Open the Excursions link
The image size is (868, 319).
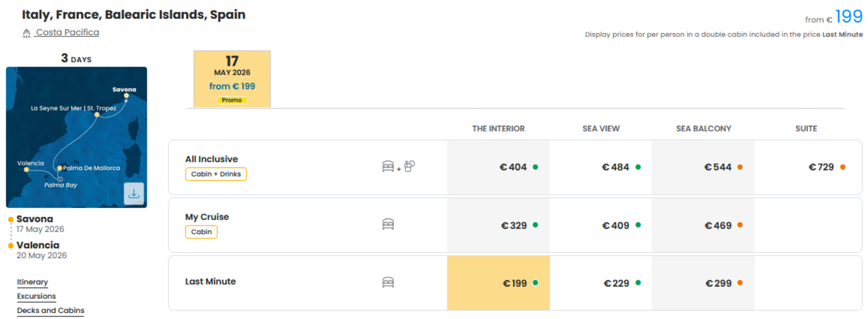pyautogui.click(x=36, y=296)
